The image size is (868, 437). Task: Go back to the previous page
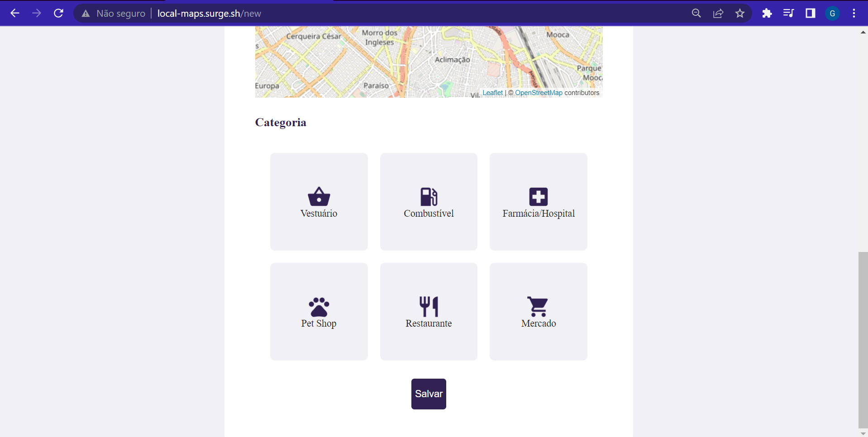pyautogui.click(x=15, y=13)
